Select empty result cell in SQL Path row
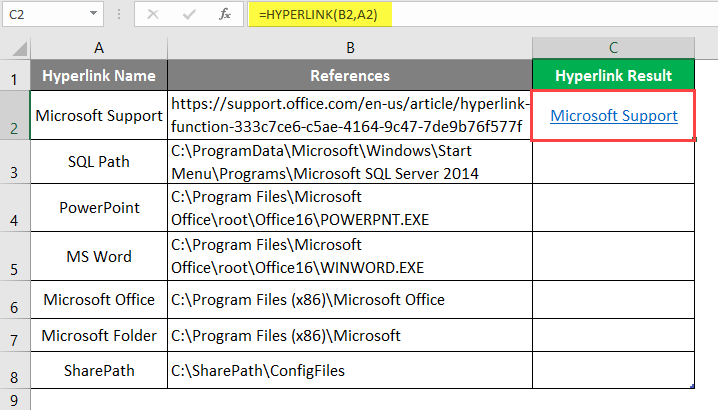 [x=614, y=162]
